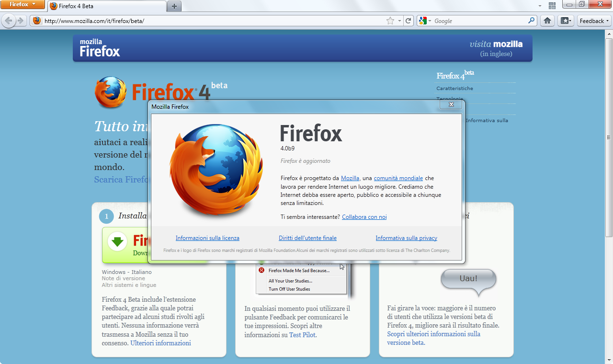Click the Uau! speech bubble
This screenshot has width=613, height=364.
[x=468, y=281]
